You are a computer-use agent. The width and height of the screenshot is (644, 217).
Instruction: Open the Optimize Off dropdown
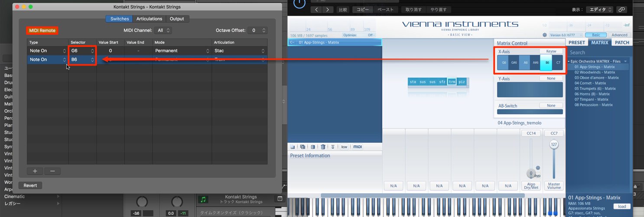pyautogui.click(x=359, y=35)
